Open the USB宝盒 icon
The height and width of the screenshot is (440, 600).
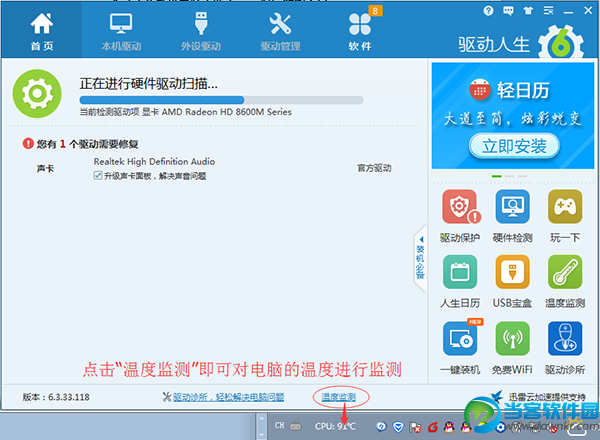click(512, 272)
